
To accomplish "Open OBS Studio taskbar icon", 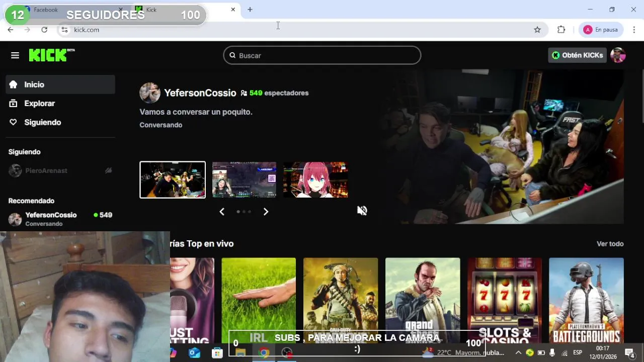I will coord(287,353).
